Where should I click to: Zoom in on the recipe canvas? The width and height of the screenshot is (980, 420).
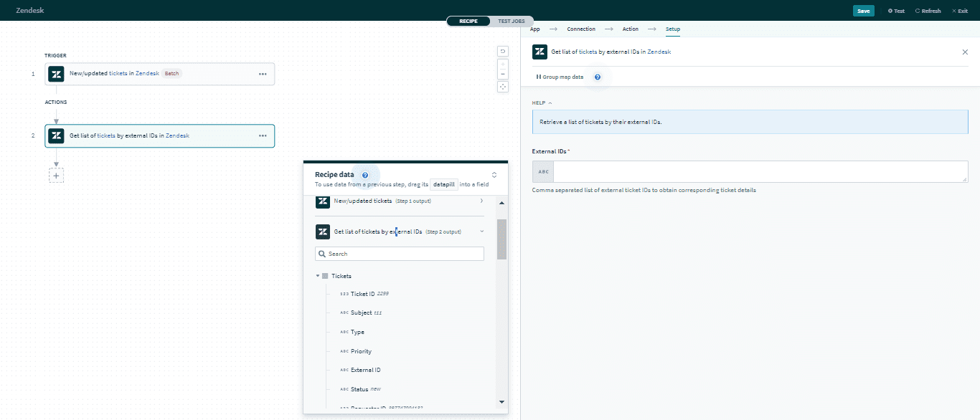(x=503, y=64)
